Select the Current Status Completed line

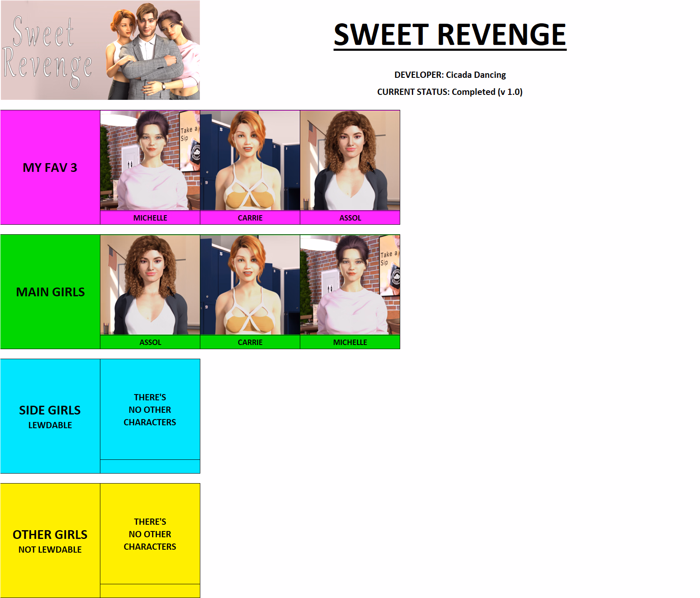tap(450, 92)
